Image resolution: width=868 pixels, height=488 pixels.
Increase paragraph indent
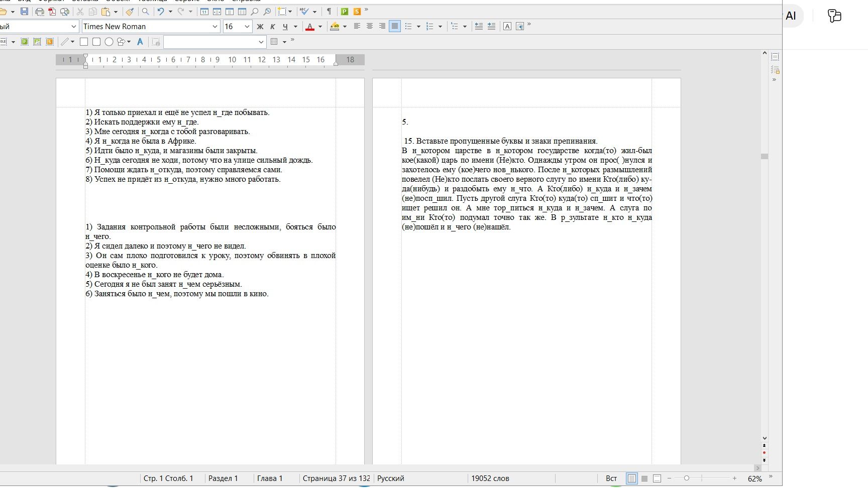click(x=491, y=27)
